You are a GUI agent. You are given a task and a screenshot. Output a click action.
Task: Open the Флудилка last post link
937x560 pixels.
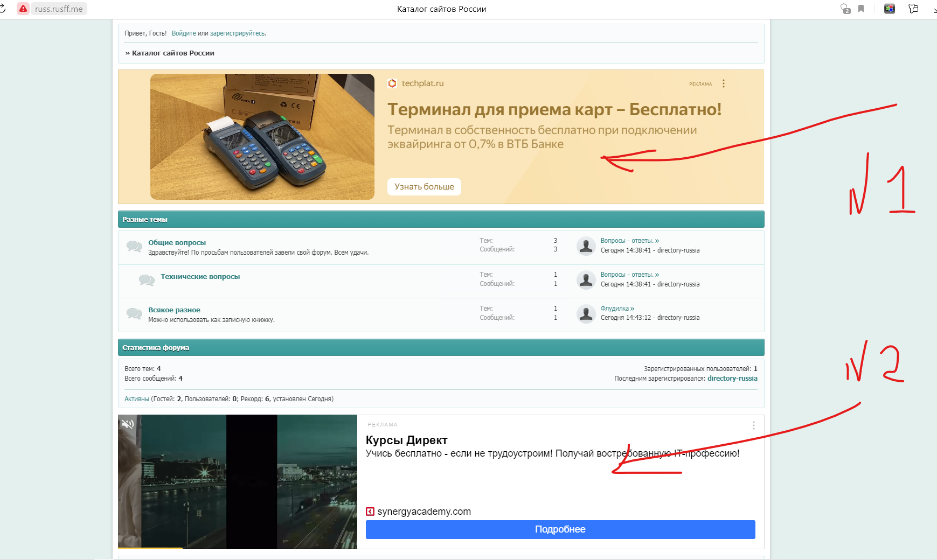pos(617,309)
